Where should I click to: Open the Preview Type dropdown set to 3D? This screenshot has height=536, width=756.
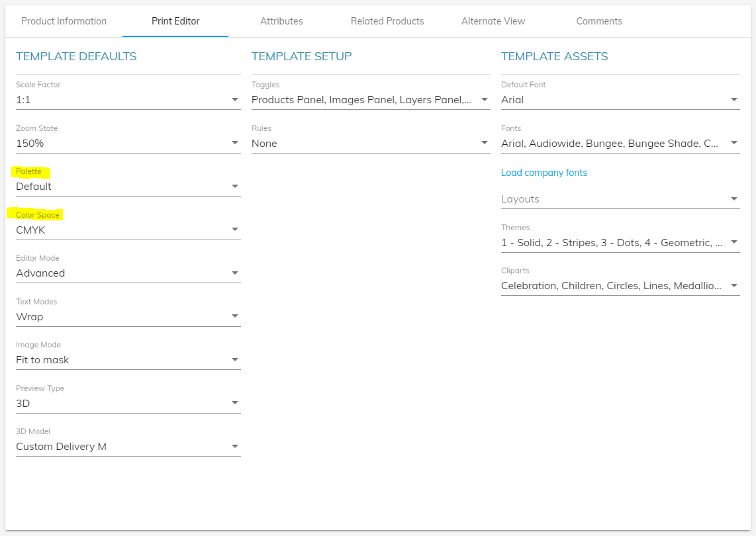tap(128, 404)
